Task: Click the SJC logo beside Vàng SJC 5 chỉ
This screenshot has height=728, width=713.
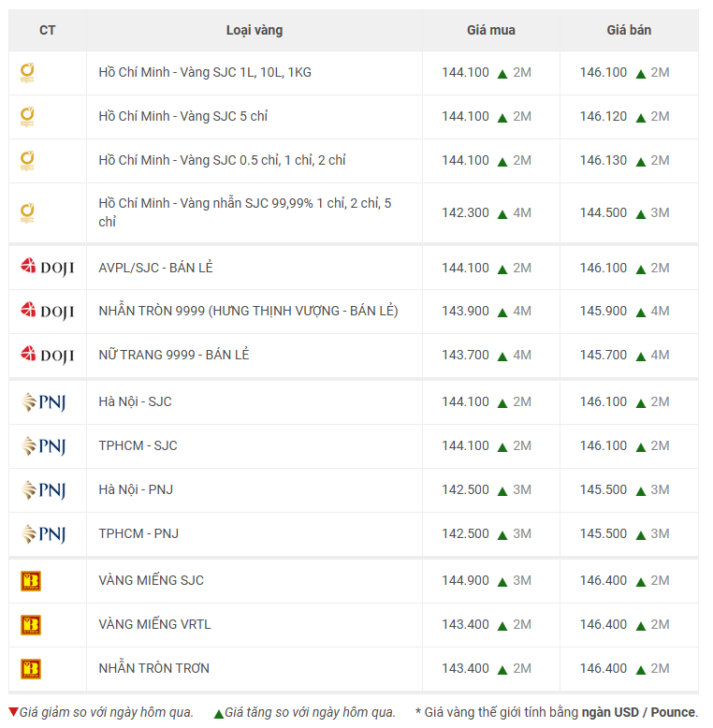Action: 28,117
